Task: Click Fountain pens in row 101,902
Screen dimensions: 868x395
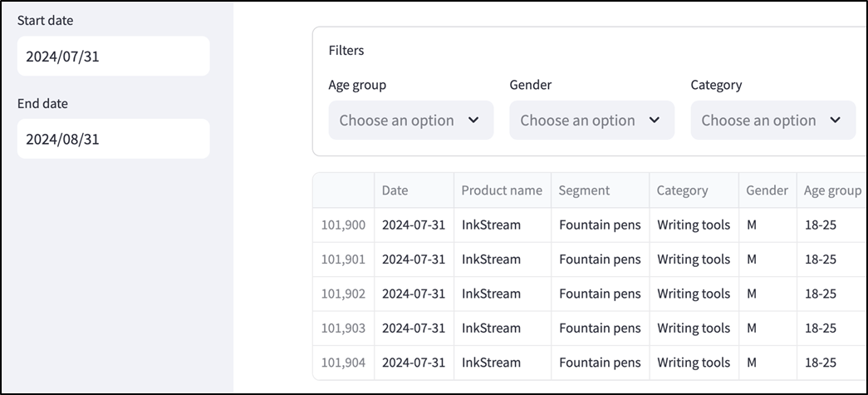Action: click(x=600, y=294)
